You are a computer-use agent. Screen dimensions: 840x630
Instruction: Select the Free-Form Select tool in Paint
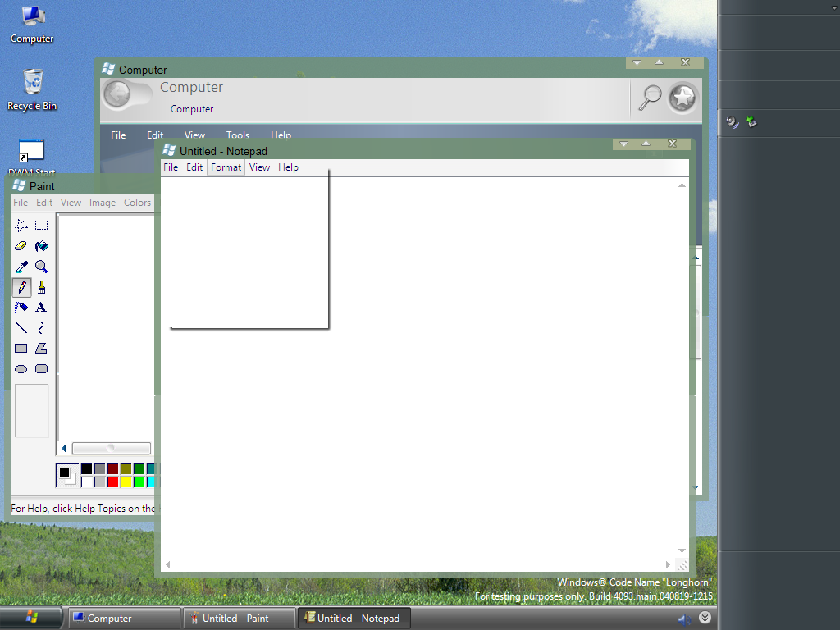coord(21,226)
